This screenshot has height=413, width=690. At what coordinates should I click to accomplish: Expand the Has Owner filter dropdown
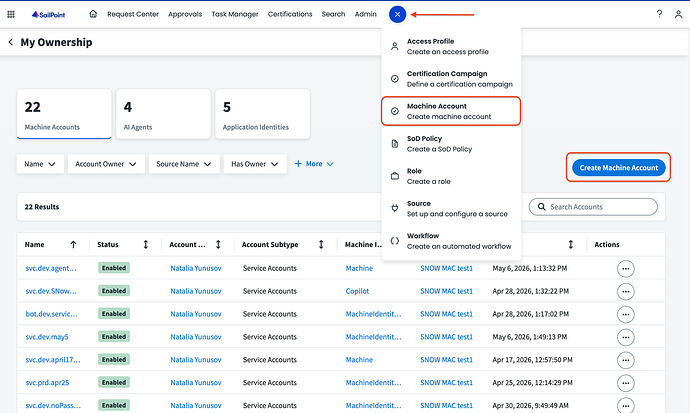255,164
